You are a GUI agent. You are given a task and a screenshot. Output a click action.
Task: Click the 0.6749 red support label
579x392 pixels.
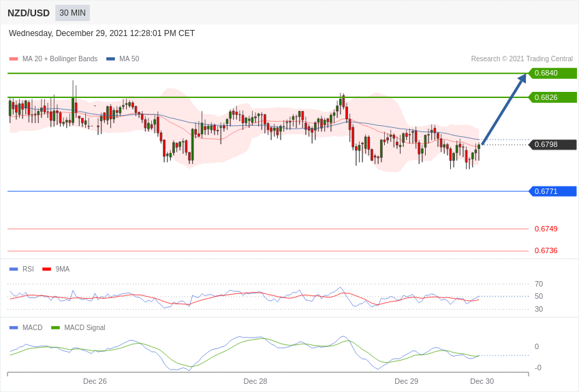point(546,229)
